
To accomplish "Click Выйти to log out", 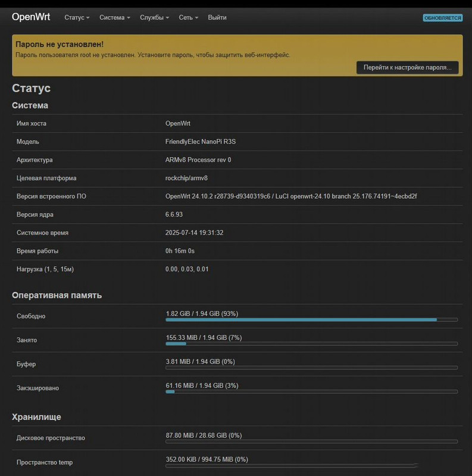I will click(x=217, y=18).
